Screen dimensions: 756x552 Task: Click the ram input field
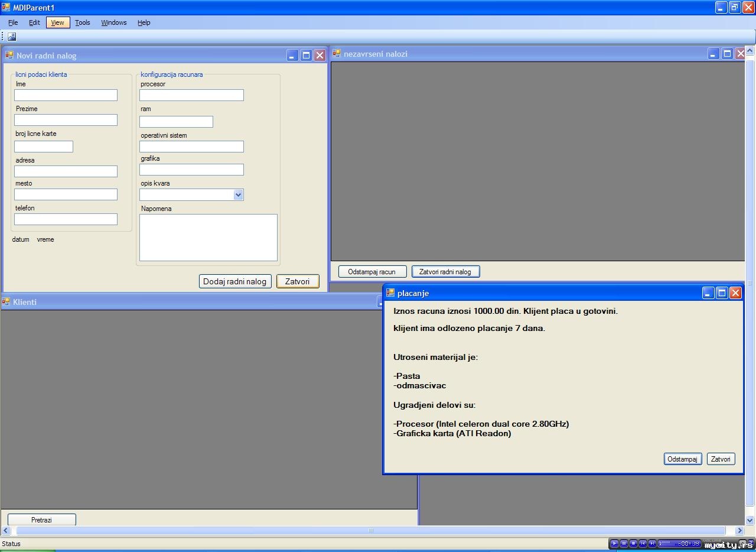pos(176,122)
